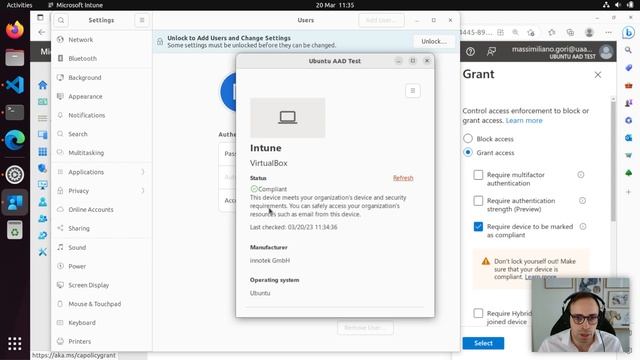Open the Edge browser profile icon

tap(589, 32)
